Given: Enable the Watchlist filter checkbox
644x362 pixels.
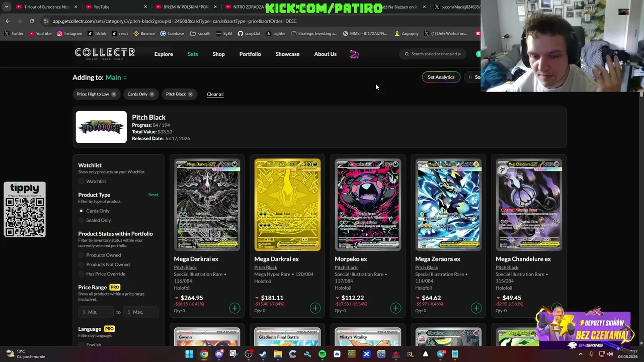Looking at the screenshot, I should pos(82,182).
